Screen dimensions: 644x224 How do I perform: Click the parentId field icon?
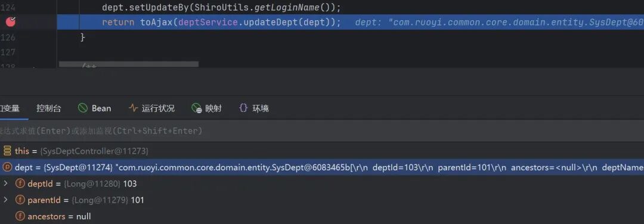(20, 200)
